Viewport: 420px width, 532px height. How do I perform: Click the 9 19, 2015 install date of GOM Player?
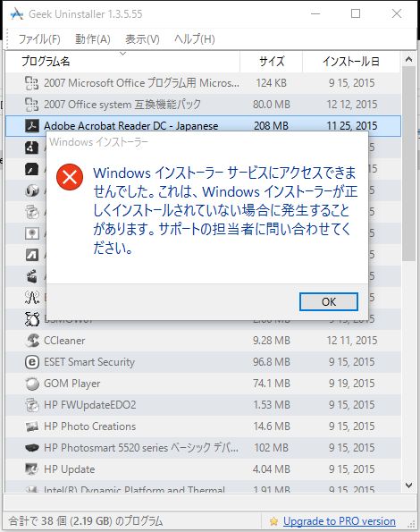point(351,384)
